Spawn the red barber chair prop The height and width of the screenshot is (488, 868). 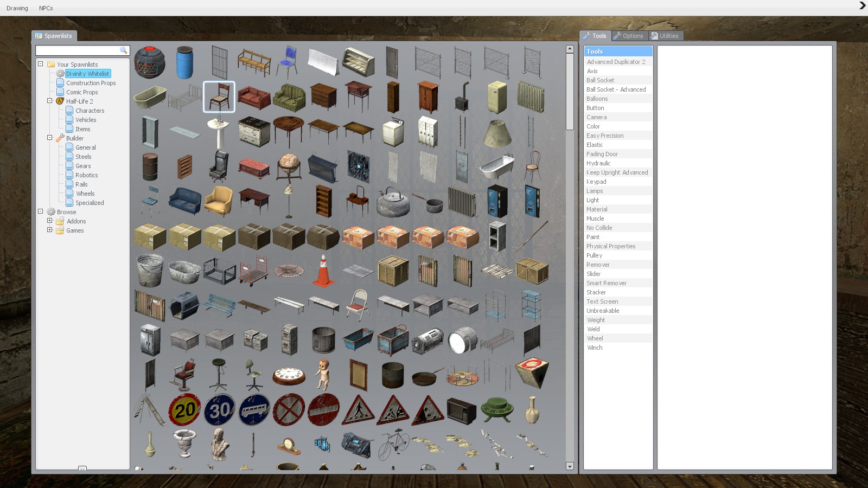[x=184, y=375]
